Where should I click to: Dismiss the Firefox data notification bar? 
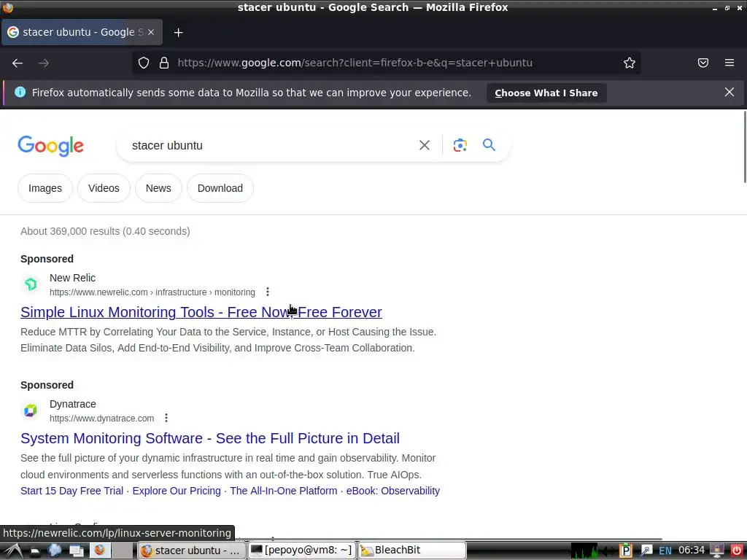tap(729, 93)
